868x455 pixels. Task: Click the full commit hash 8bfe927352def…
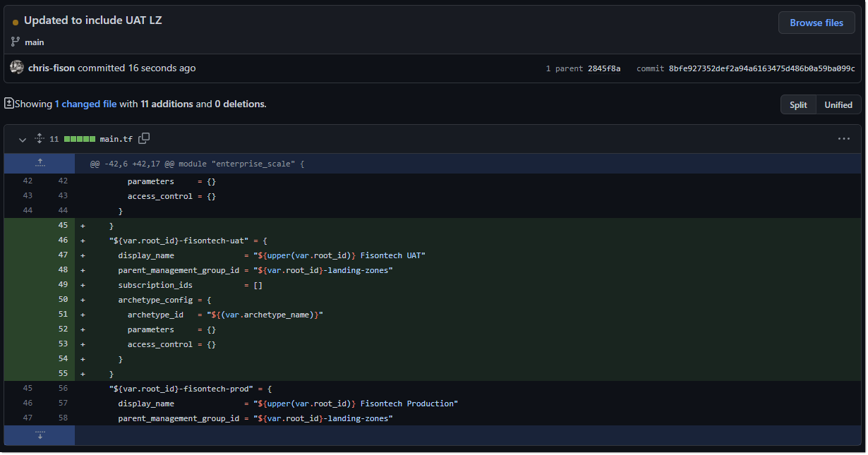[761, 68]
